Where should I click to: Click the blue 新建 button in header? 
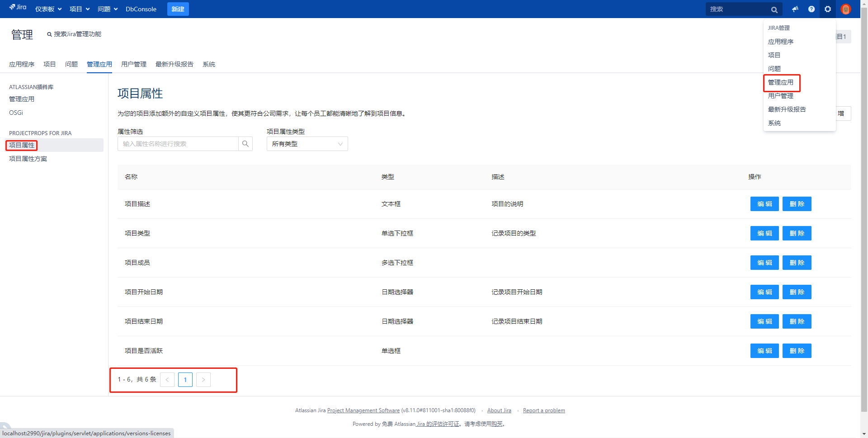[x=178, y=9]
